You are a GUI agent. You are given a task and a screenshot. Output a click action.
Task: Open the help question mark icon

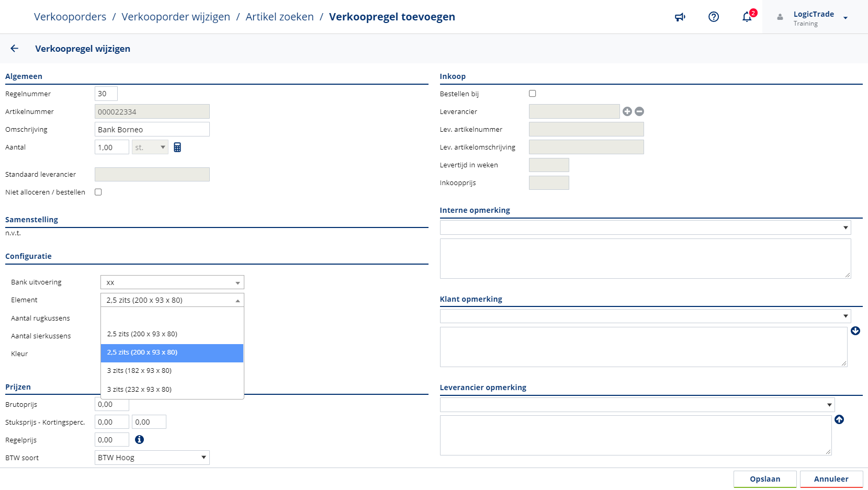coord(713,17)
